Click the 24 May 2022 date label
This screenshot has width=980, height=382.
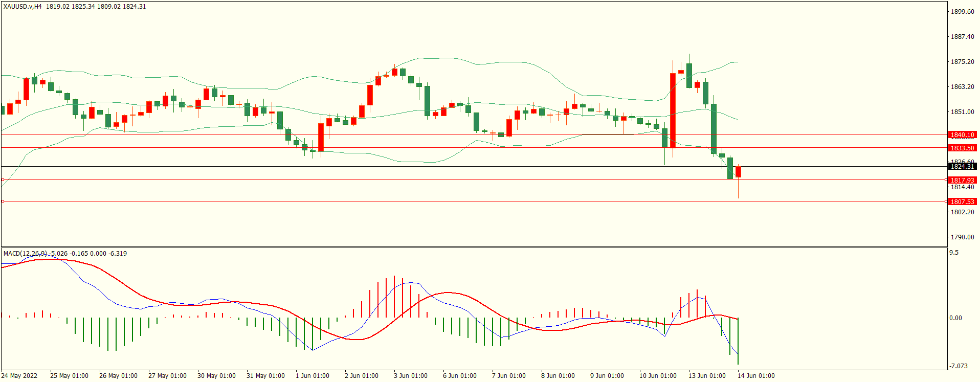19,376
